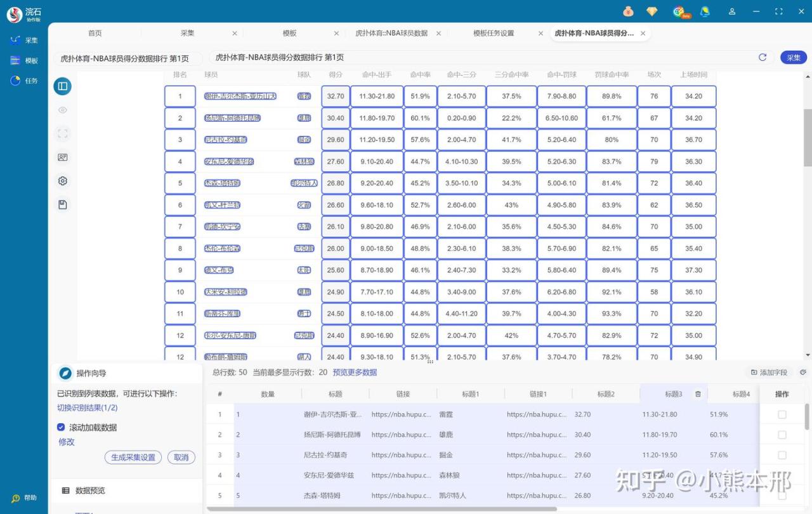Click rank 5 cell in web page

tap(180, 183)
